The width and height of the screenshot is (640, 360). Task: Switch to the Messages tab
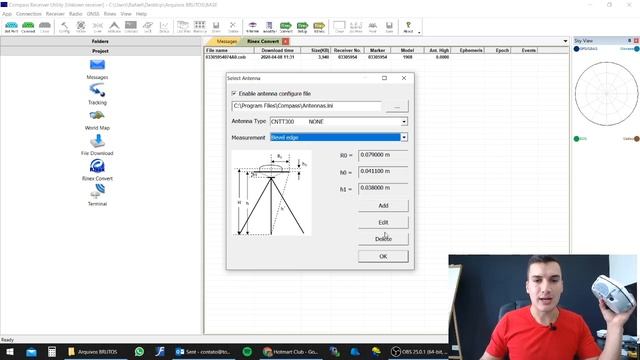(226, 41)
